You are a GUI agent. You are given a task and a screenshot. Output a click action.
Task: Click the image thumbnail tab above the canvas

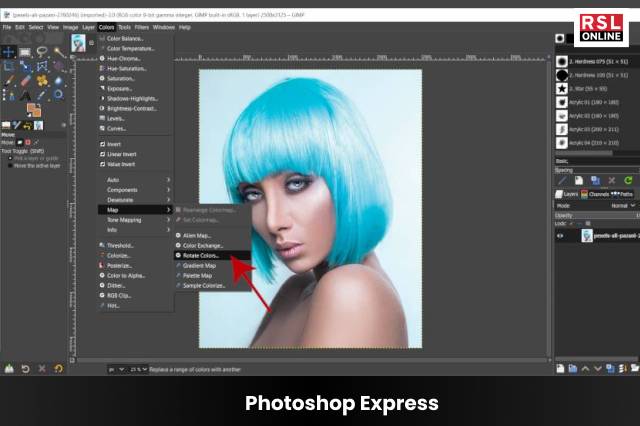pos(78,43)
